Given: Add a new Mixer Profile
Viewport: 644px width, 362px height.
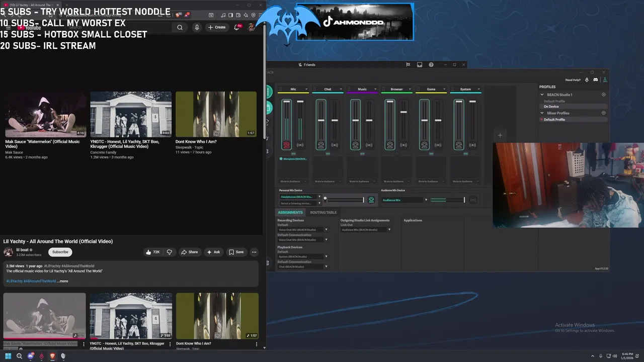Looking at the screenshot, I should (604, 113).
